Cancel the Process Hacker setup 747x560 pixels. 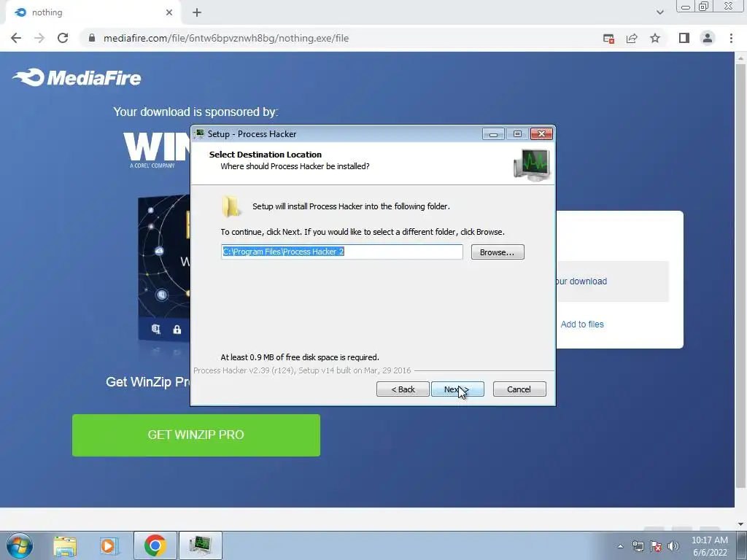pyautogui.click(x=519, y=389)
